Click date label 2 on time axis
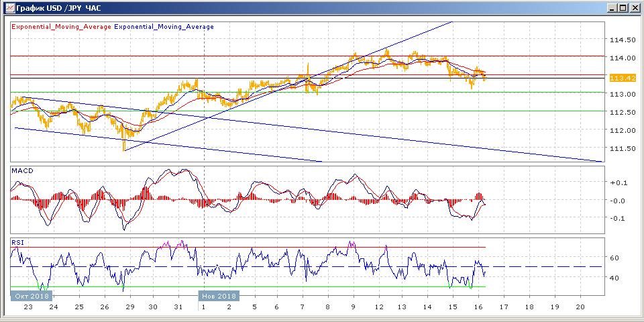 229,307
